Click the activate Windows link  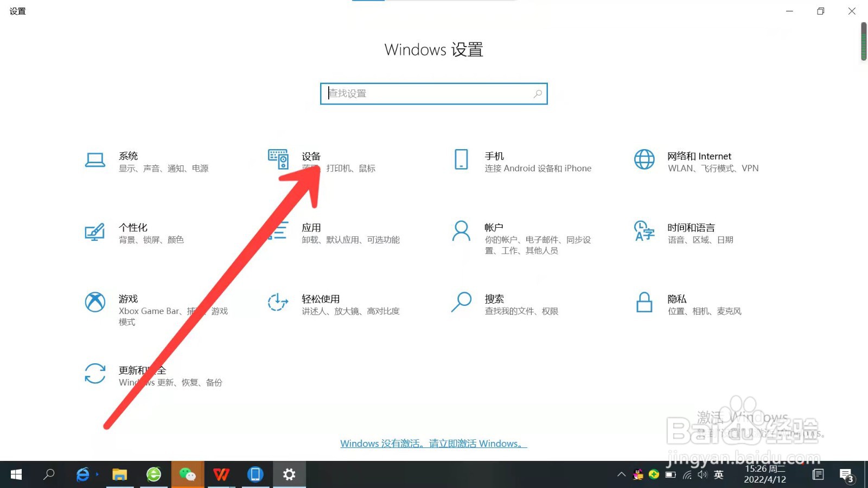pyautogui.click(x=433, y=444)
